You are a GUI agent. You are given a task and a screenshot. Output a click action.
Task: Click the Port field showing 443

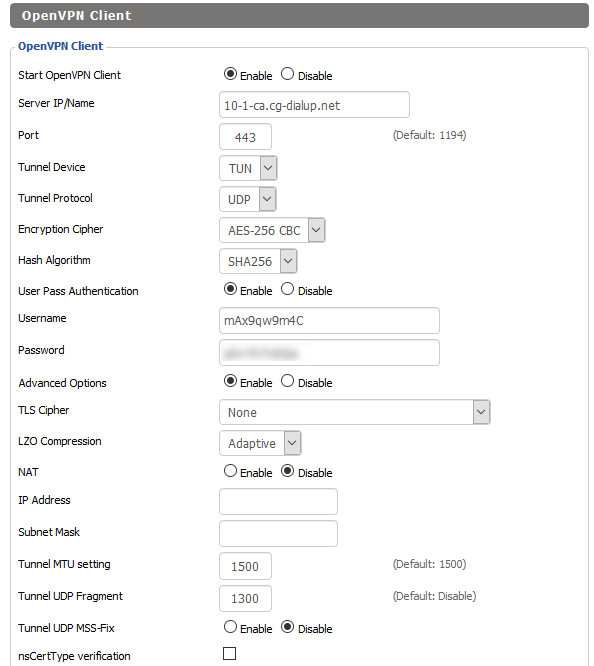246,137
